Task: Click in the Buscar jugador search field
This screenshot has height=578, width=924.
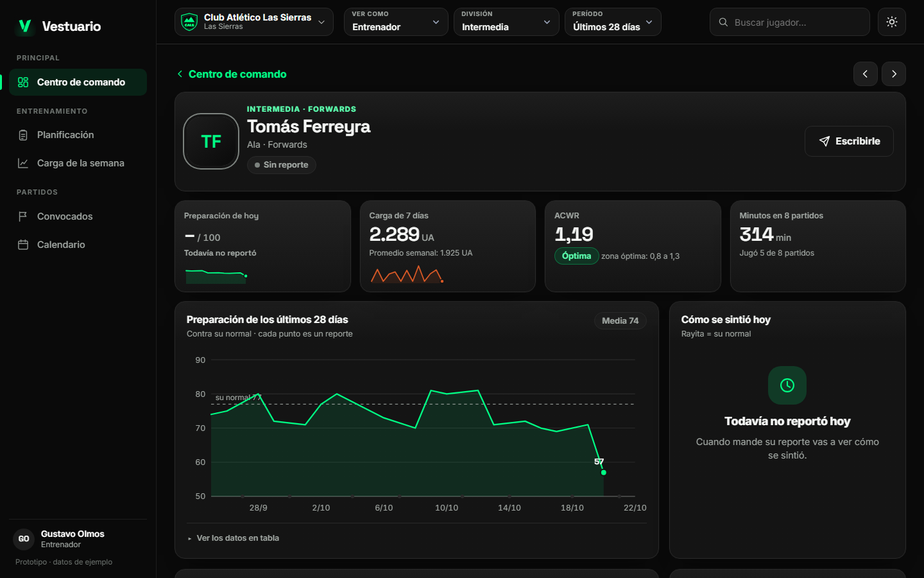Action: pos(790,22)
